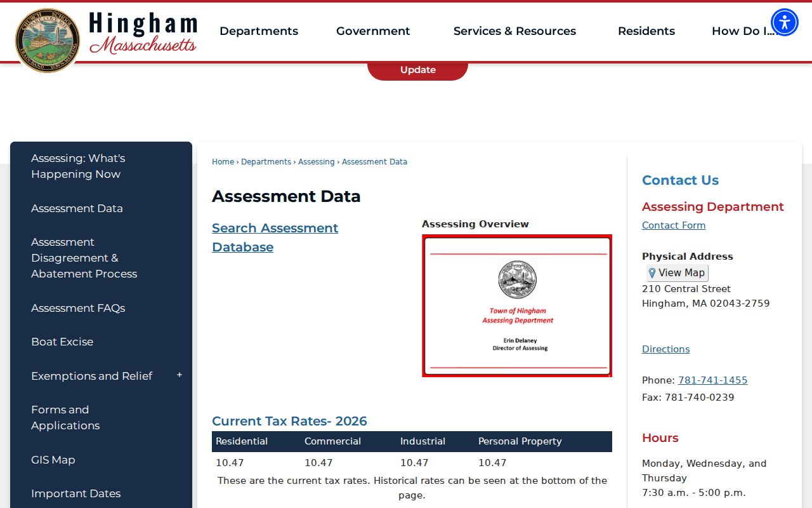Open Assessment Disagreement & Abatement Process

click(x=101, y=258)
